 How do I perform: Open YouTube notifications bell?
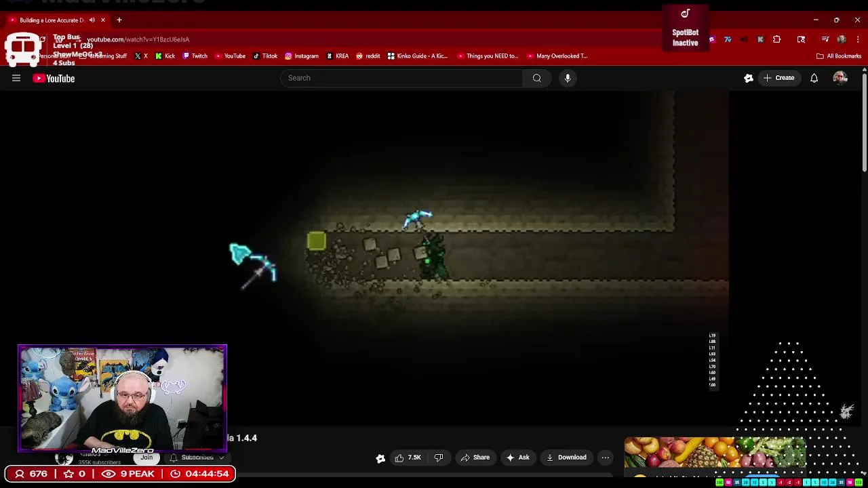[814, 78]
